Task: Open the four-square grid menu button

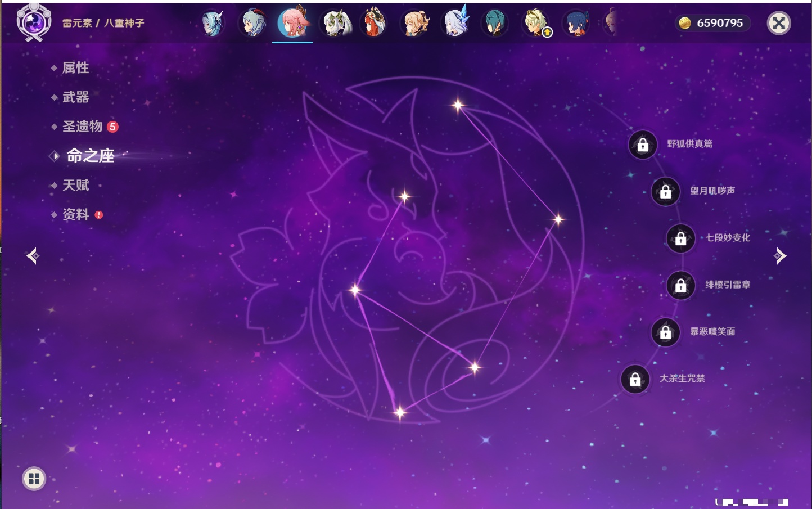Action: [x=34, y=479]
